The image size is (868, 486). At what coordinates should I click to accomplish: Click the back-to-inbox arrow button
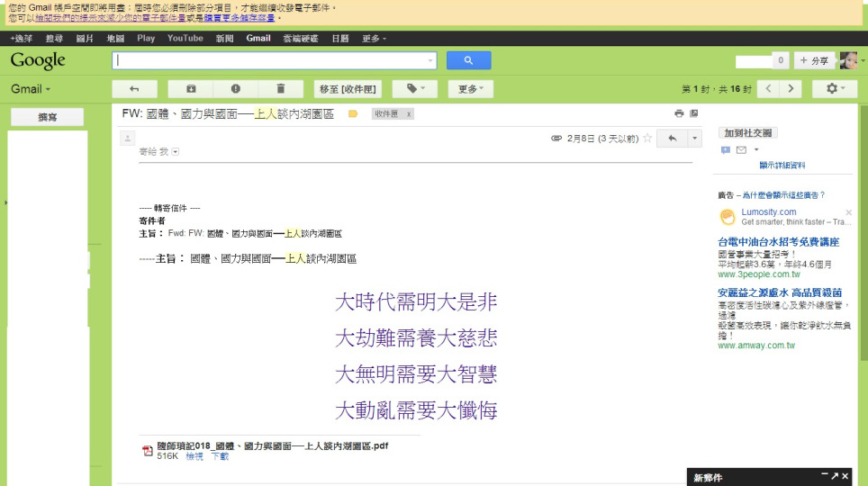coord(134,89)
